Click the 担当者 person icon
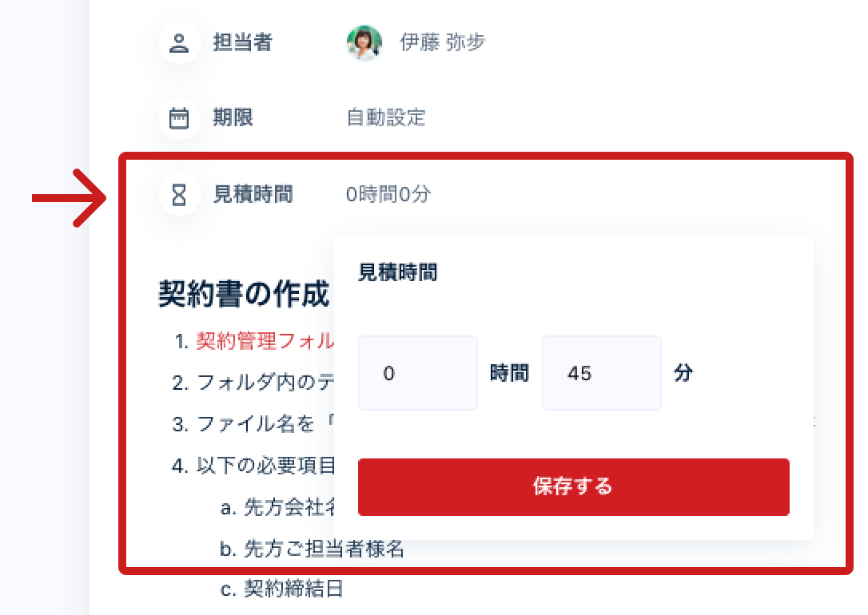The image size is (868, 615). [x=179, y=42]
